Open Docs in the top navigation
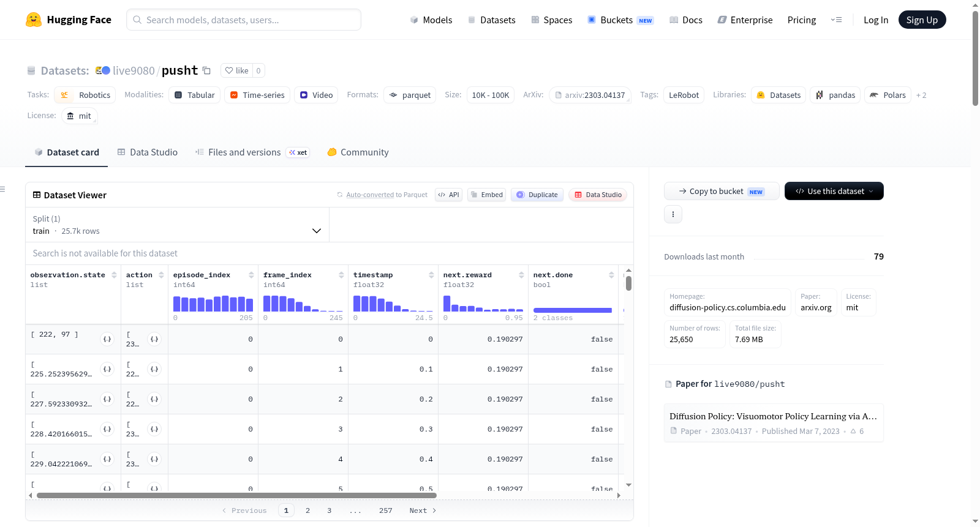The width and height of the screenshot is (980, 527). (686, 20)
